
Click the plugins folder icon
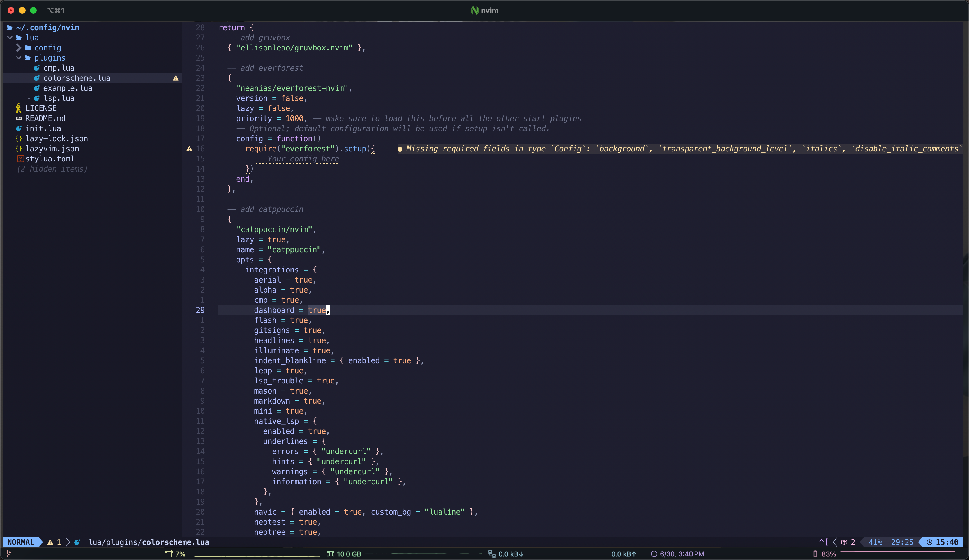[x=28, y=58]
